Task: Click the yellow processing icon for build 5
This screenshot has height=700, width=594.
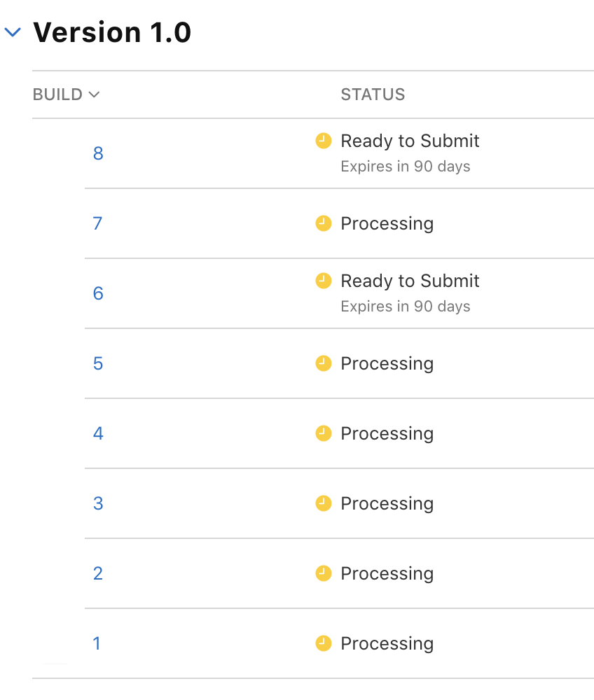Action: (x=323, y=363)
